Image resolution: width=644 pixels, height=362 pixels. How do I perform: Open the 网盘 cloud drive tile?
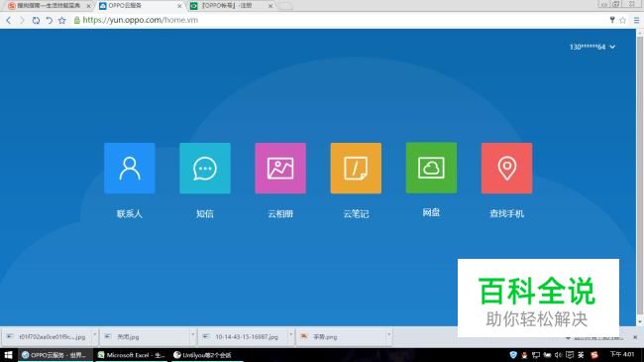431,168
